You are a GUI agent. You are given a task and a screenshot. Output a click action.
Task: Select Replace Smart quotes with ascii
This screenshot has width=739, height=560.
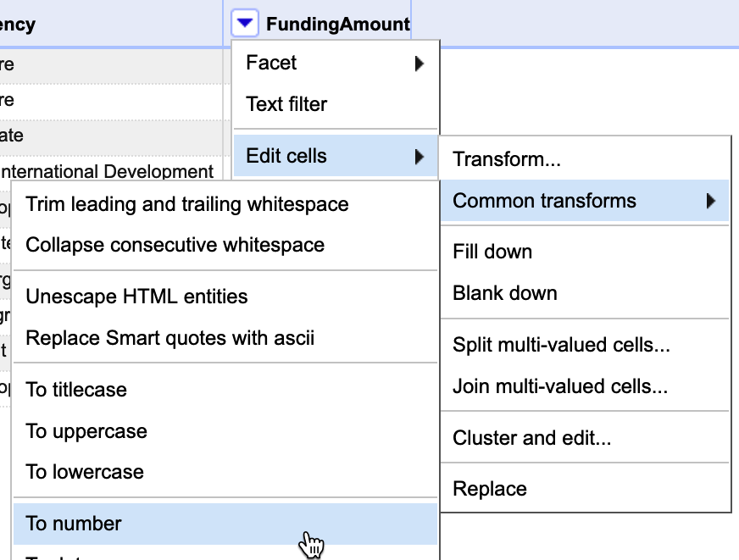tap(170, 338)
